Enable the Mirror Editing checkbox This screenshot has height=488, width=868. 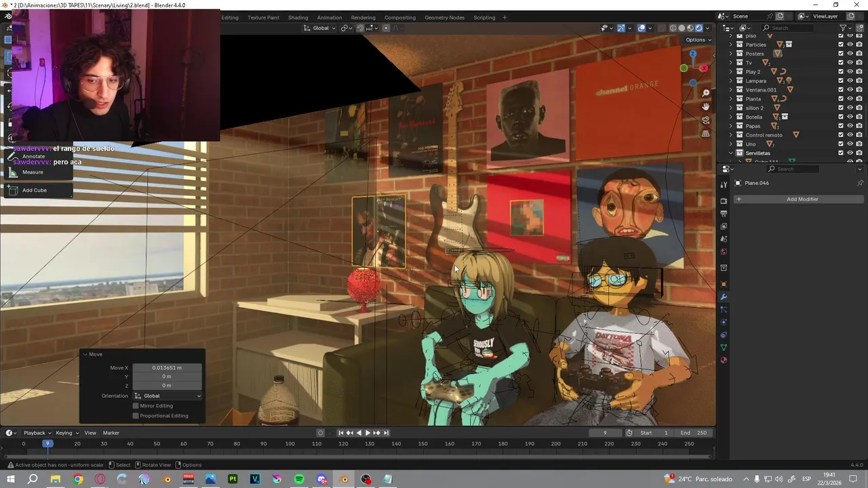pos(136,406)
